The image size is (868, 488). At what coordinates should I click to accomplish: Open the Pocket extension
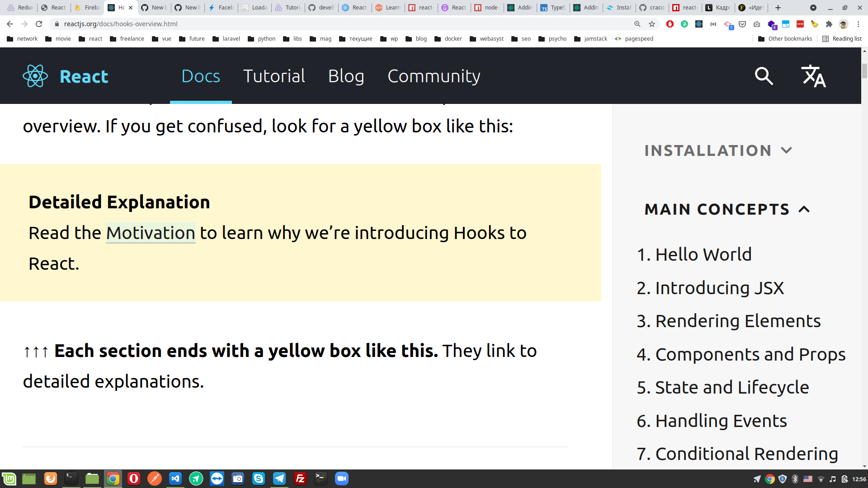742,24
